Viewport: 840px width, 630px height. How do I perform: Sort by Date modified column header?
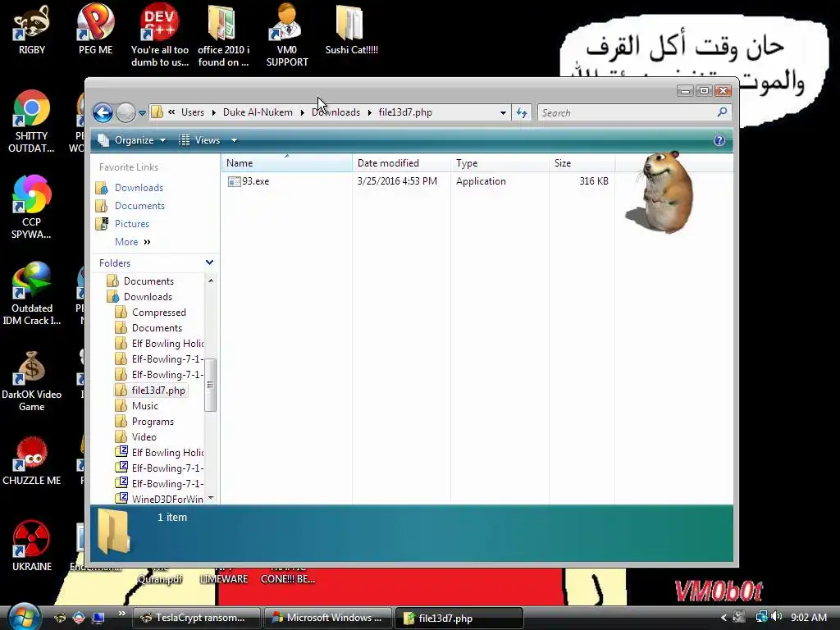point(401,163)
